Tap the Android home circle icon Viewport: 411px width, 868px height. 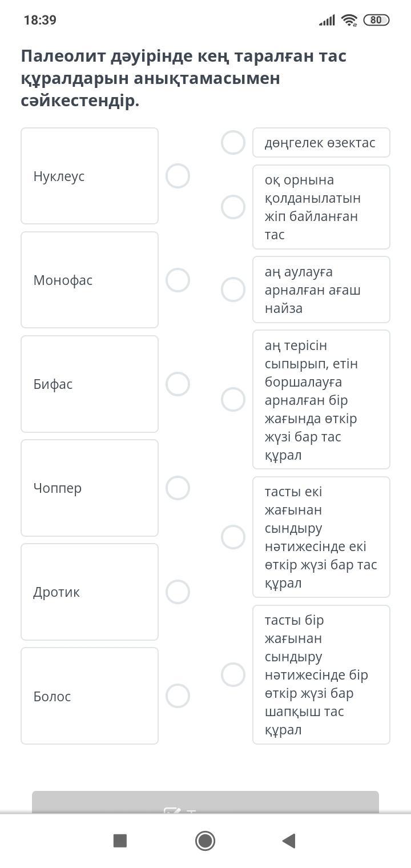click(205, 841)
